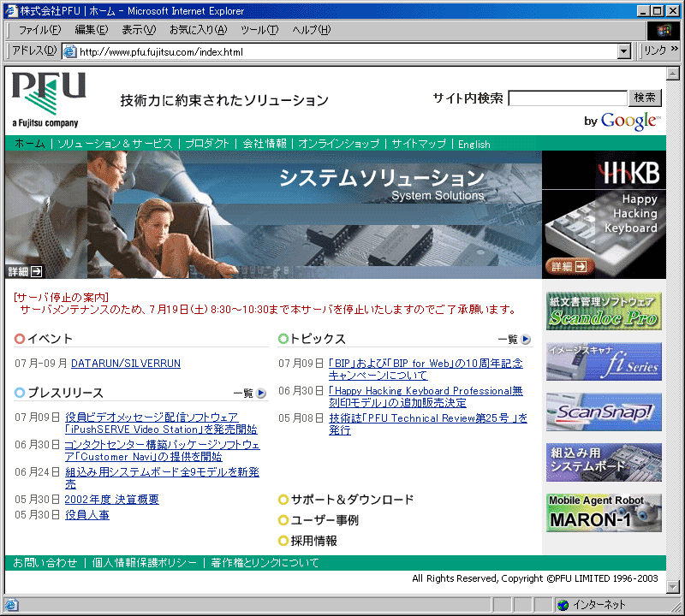Minimize the Internet Explorer window
The width and height of the screenshot is (685, 616).
coord(642,11)
